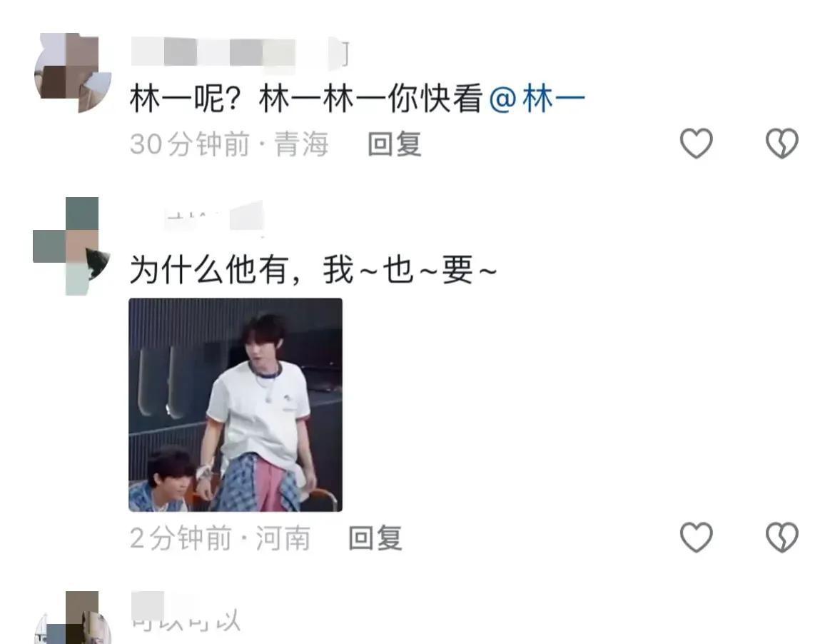Screen dimensions: 835x644
Task: Dislike the comment from 青海 with broken heart
Action: click(781, 144)
